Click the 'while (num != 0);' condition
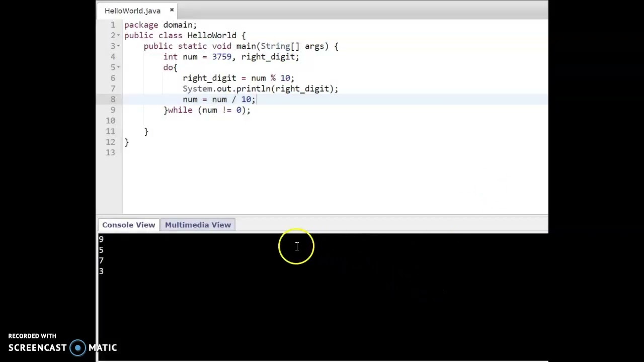 point(209,110)
